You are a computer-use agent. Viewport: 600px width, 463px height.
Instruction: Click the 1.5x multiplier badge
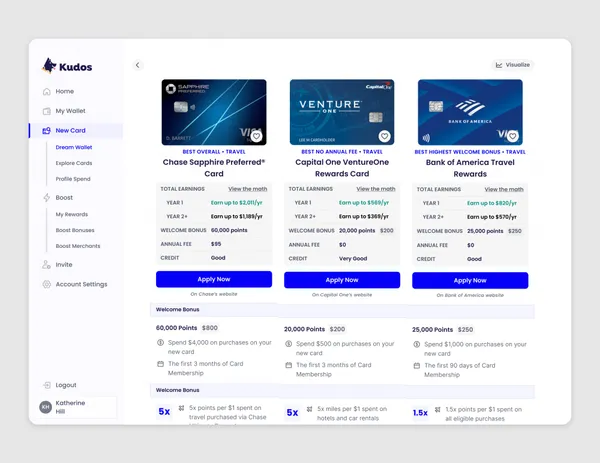(x=420, y=413)
